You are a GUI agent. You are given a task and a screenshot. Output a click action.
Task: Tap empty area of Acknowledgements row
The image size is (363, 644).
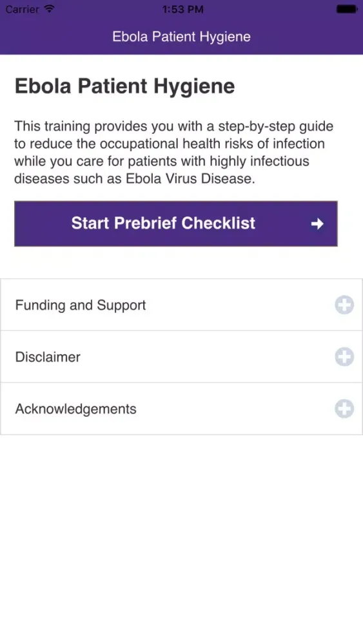pos(234,409)
